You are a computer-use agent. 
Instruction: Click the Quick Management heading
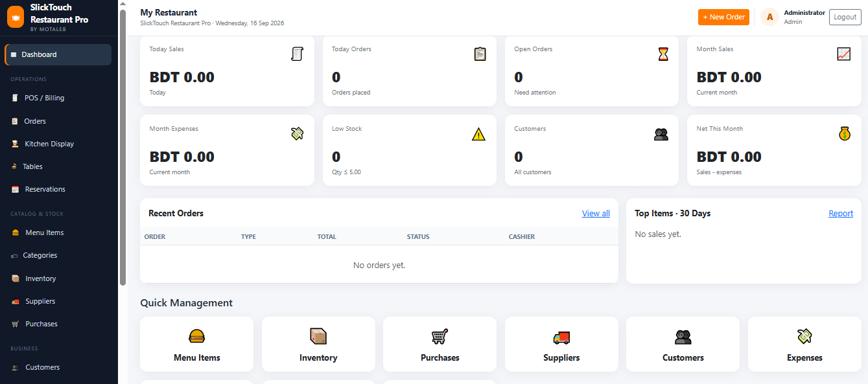click(186, 302)
